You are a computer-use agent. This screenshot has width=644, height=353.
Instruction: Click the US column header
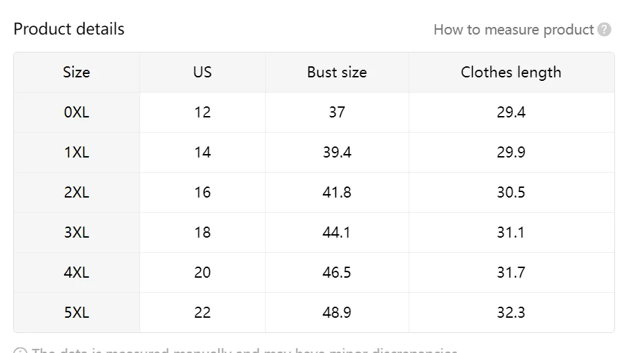[202, 73]
